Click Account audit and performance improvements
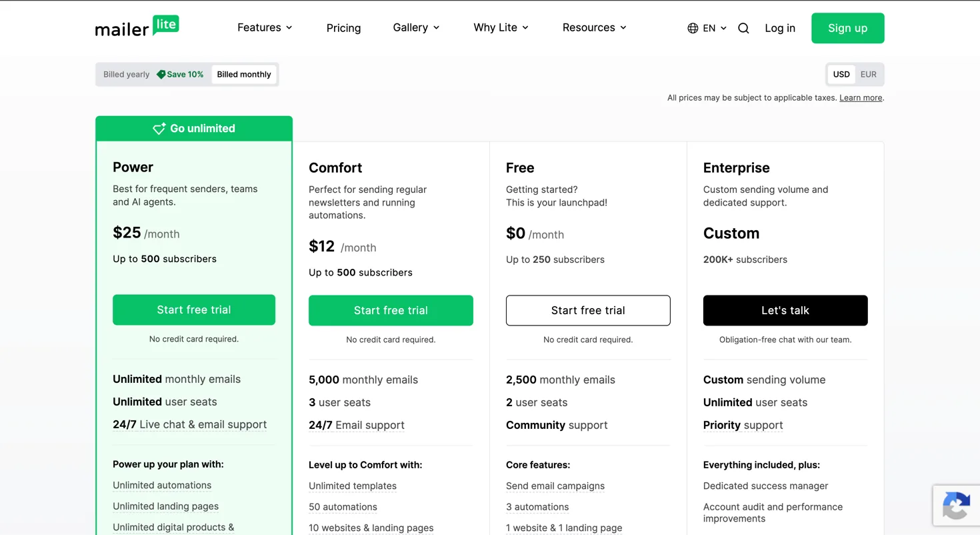This screenshot has width=980, height=535. click(773, 512)
